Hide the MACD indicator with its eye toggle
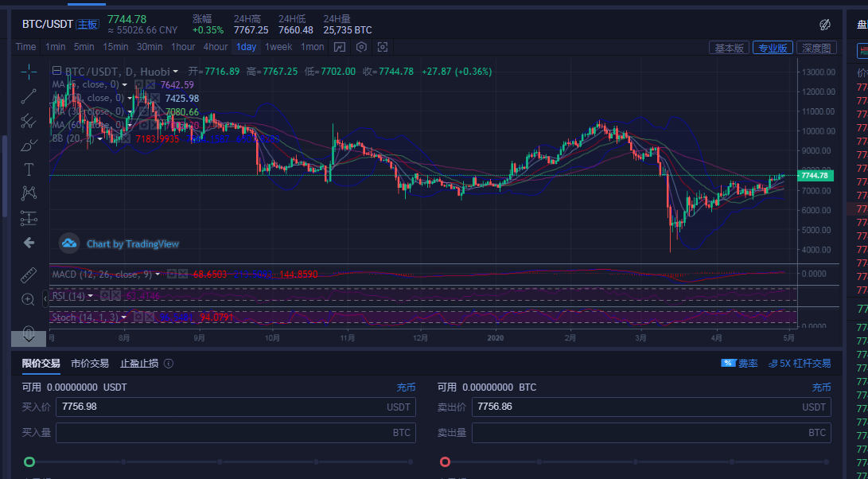 pyautogui.click(x=172, y=274)
